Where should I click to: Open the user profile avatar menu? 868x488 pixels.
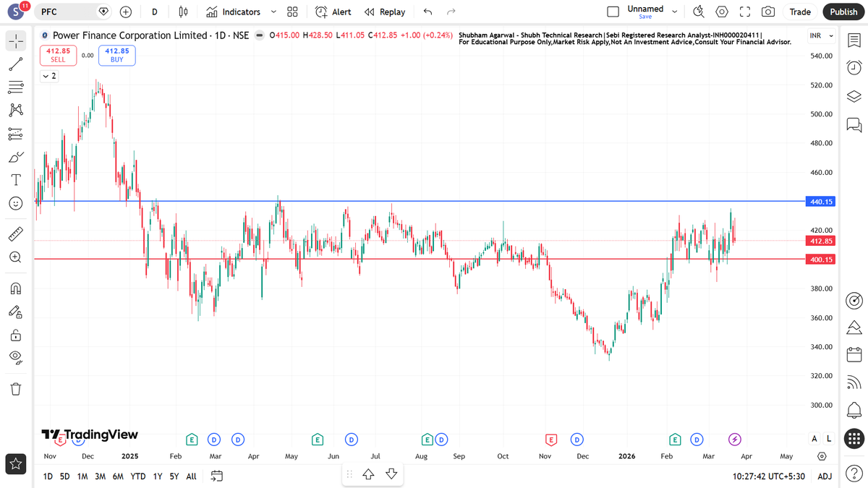pyautogui.click(x=16, y=12)
